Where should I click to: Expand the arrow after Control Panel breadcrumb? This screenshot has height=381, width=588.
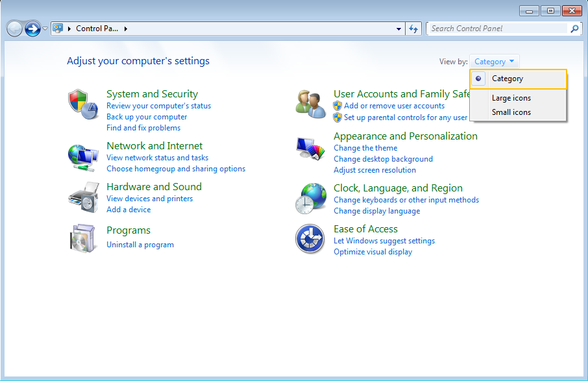click(x=126, y=29)
